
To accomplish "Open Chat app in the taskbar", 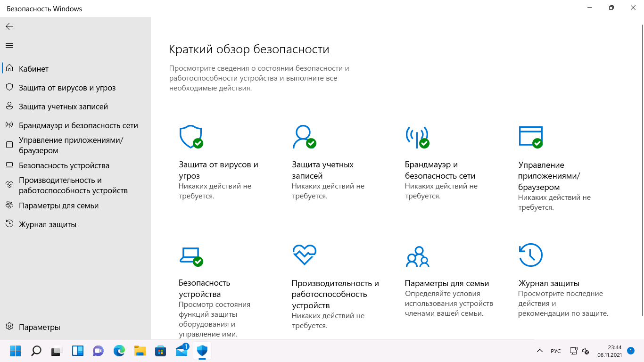I will click(98, 351).
